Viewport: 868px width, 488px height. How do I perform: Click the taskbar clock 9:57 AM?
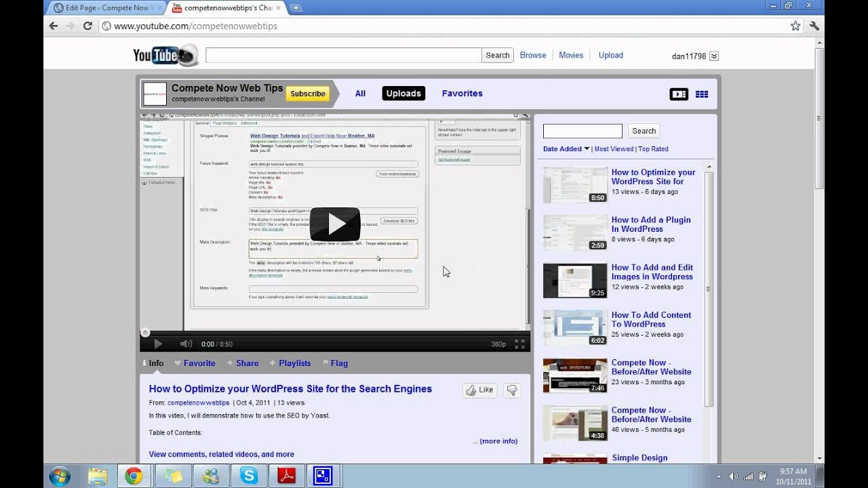click(x=793, y=472)
